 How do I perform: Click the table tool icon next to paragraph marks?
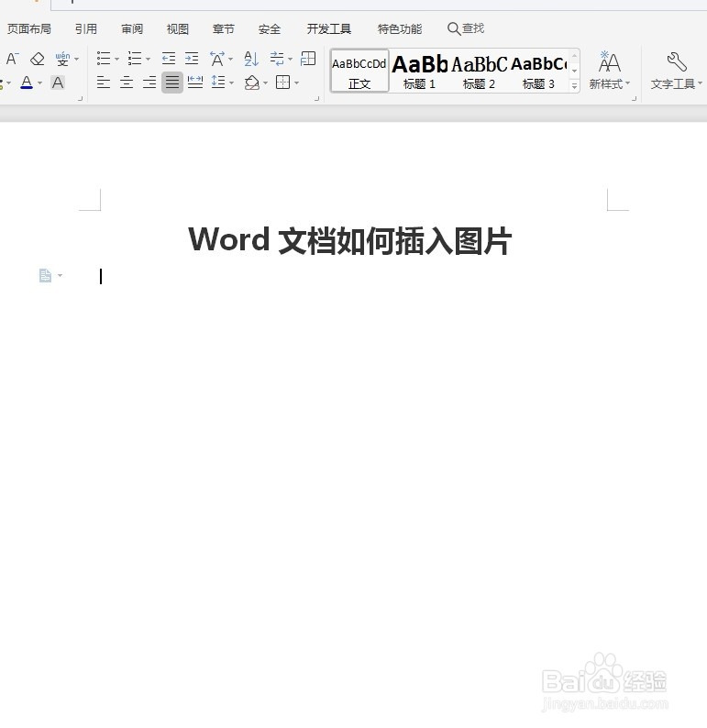(308, 59)
